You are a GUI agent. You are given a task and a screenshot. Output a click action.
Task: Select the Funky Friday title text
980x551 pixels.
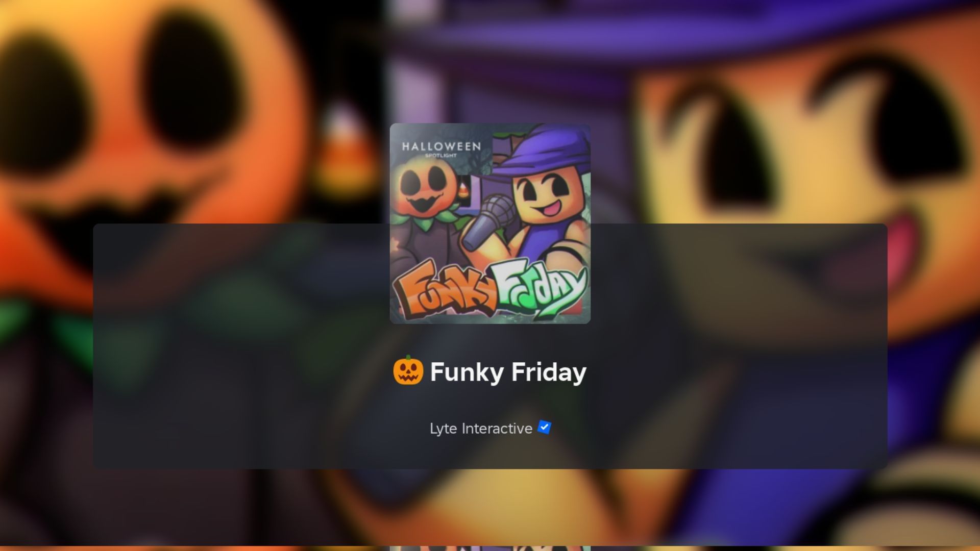(x=508, y=372)
